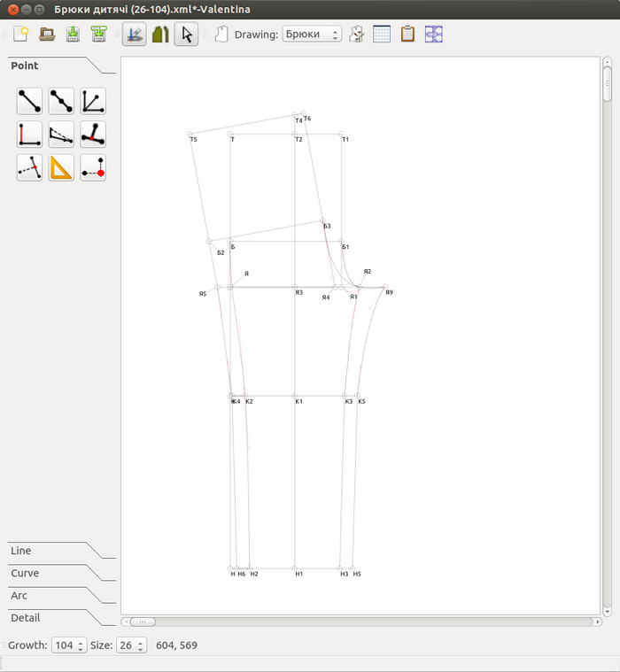Select point label Я3 on the drawing
The width and height of the screenshot is (620, 672).
[x=299, y=293]
